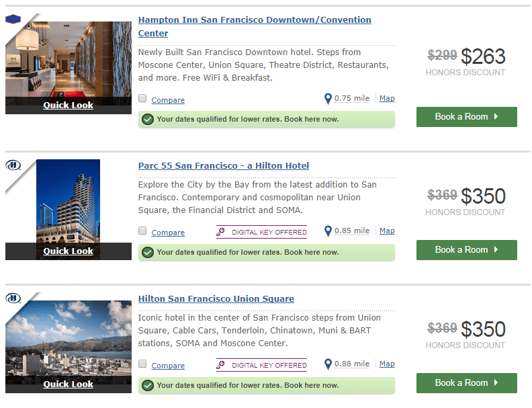Open Quick Look for Parc 55
Viewport: 532px width, 408px height.
pyautogui.click(x=68, y=251)
